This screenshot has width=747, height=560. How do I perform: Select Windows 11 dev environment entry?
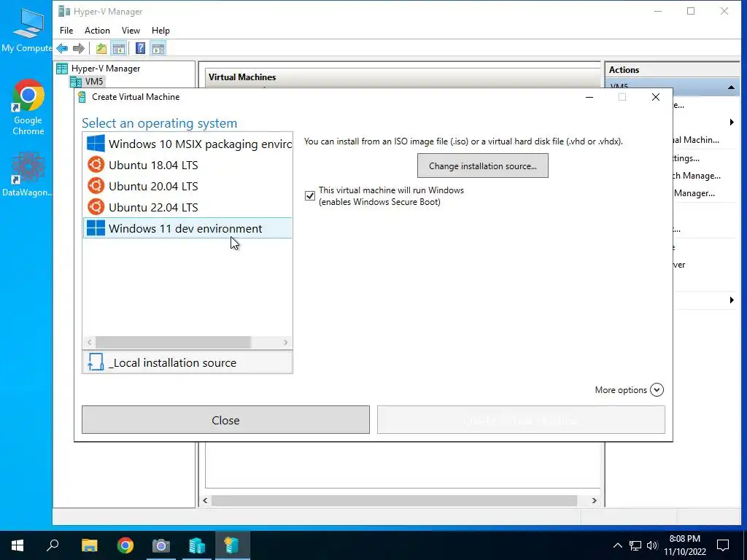[x=187, y=228]
